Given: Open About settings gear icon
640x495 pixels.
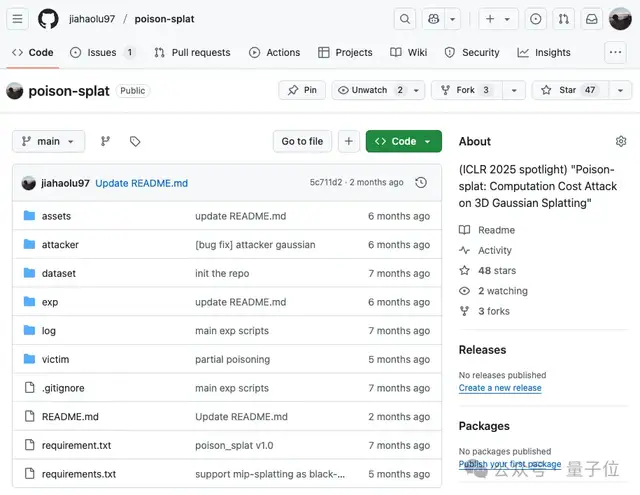Looking at the screenshot, I should click(621, 142).
